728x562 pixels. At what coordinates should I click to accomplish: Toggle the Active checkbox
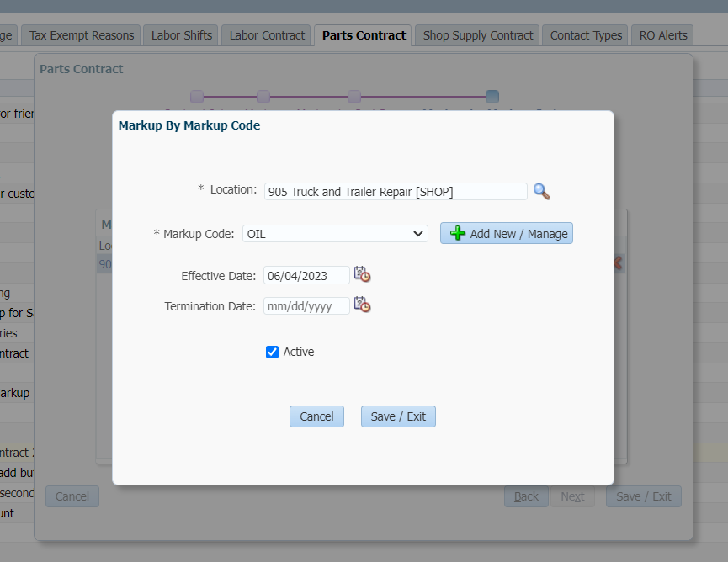(x=272, y=353)
